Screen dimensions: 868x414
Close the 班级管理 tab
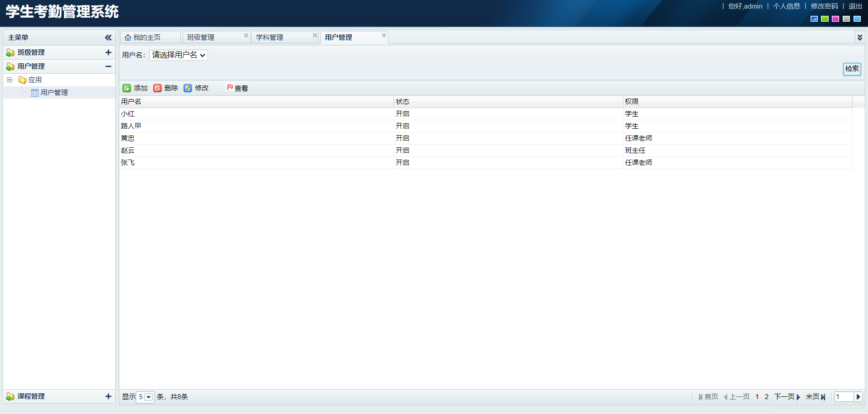[x=246, y=35]
